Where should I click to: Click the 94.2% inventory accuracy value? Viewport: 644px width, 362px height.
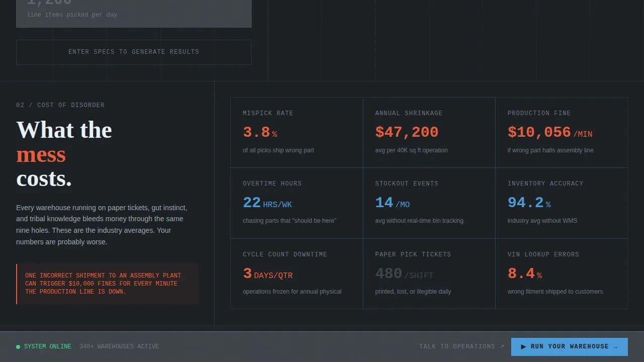point(529,203)
